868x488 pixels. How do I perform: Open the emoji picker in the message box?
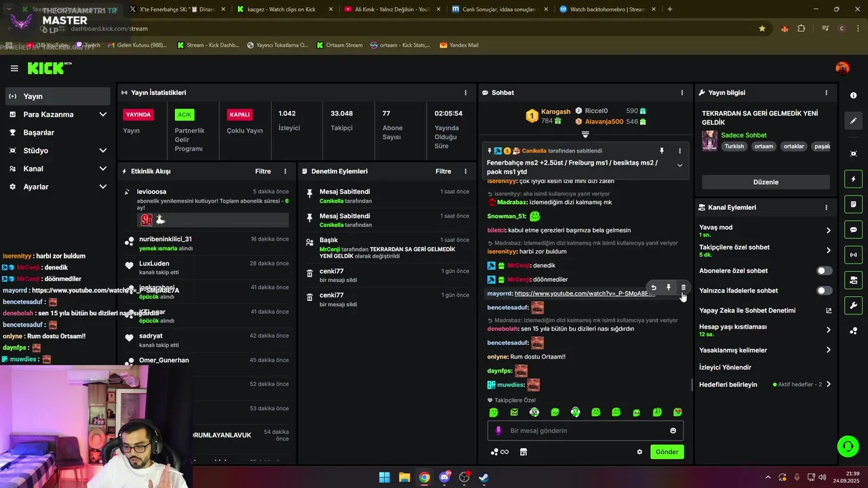673,430
